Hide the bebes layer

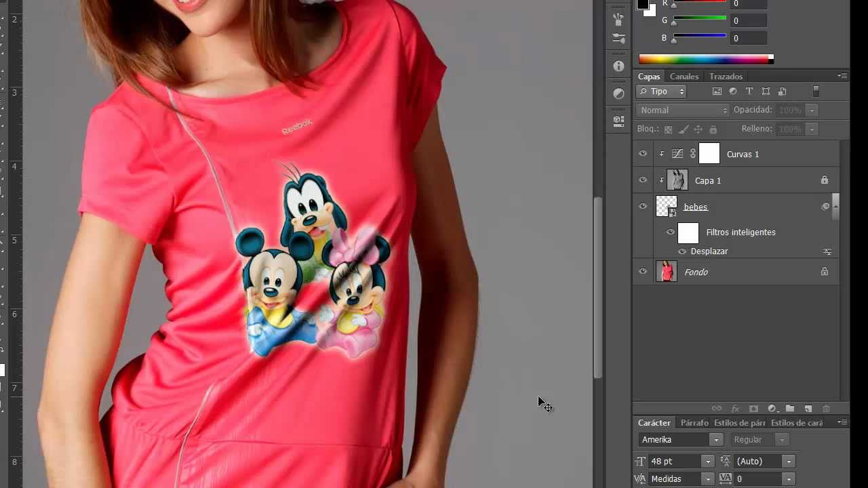pyautogui.click(x=643, y=207)
